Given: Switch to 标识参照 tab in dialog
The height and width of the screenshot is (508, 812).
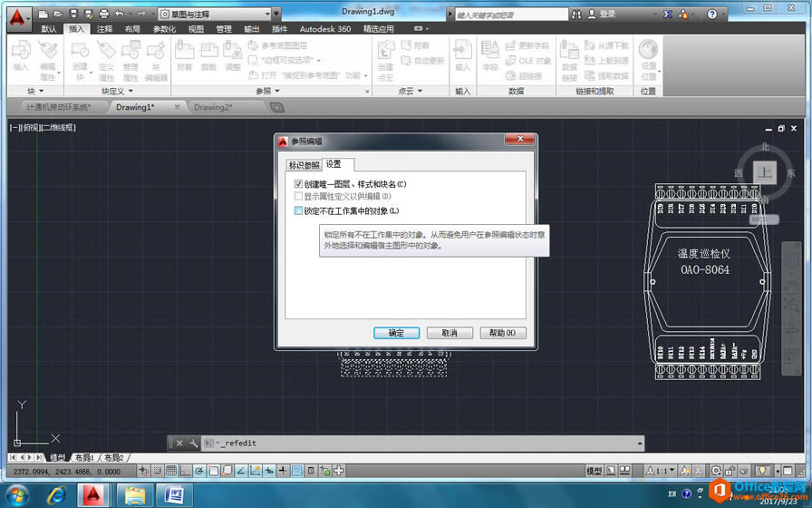Looking at the screenshot, I should pyautogui.click(x=304, y=165).
